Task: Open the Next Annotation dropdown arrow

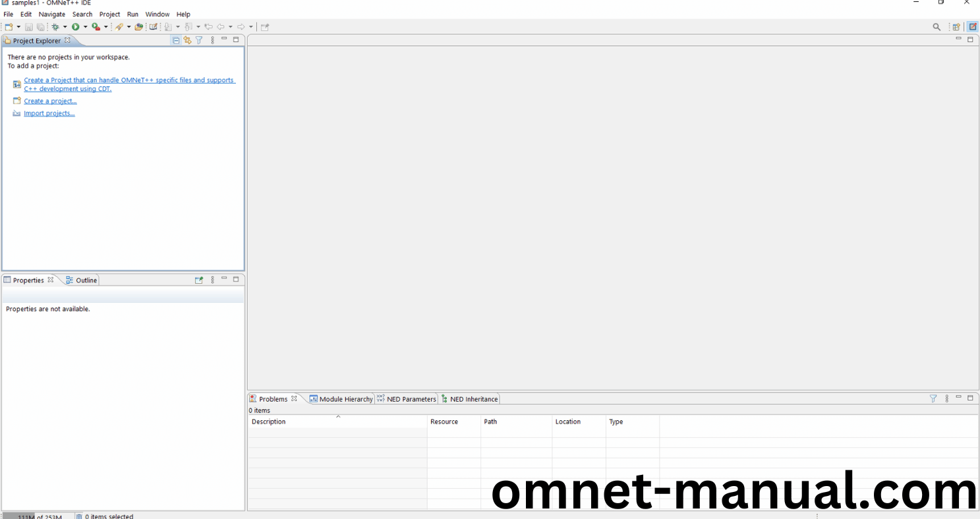Action: [178, 27]
